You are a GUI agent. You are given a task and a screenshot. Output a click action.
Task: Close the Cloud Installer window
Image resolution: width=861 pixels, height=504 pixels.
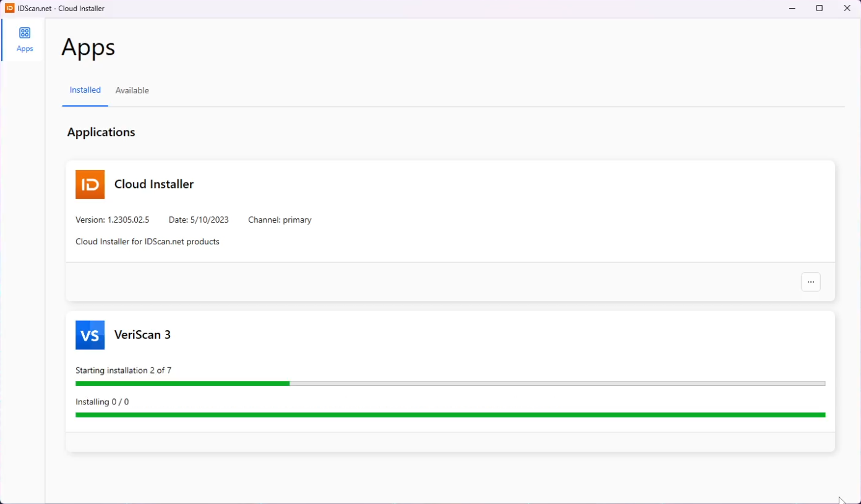pos(847,8)
